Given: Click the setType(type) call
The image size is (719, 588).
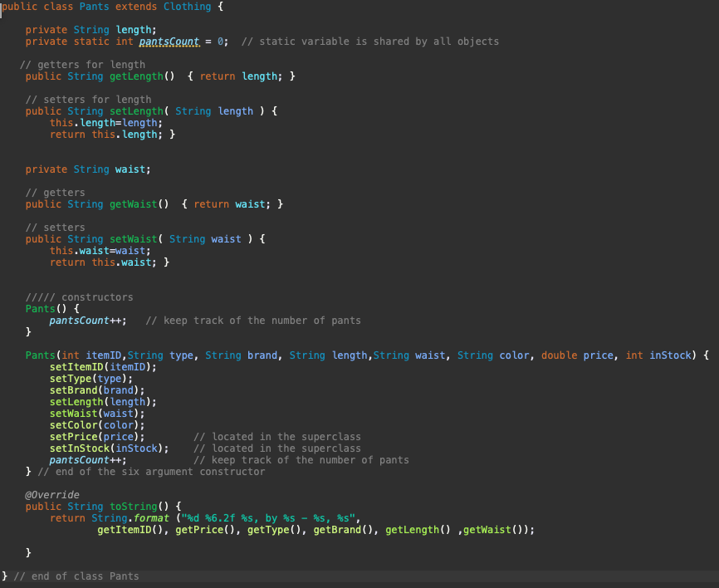Looking at the screenshot, I should point(91,379).
